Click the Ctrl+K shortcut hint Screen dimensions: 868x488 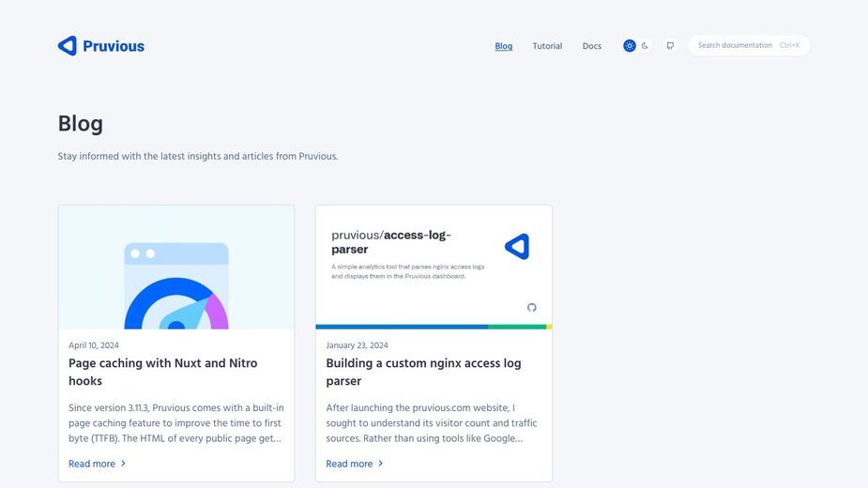pyautogui.click(x=789, y=45)
